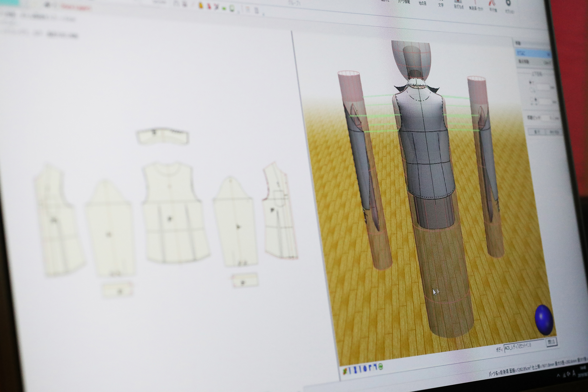Select the collar pattern piece
Screen dimensions: 588x392
(x=162, y=136)
